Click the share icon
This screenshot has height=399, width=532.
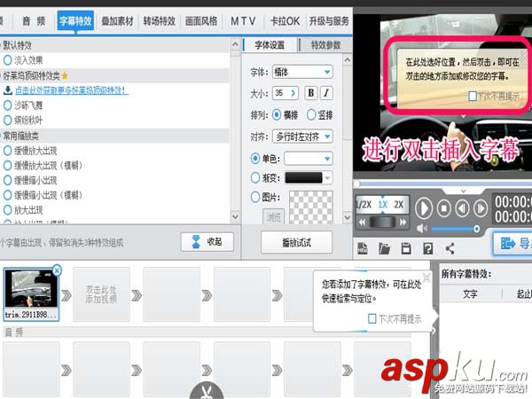click(450, 248)
